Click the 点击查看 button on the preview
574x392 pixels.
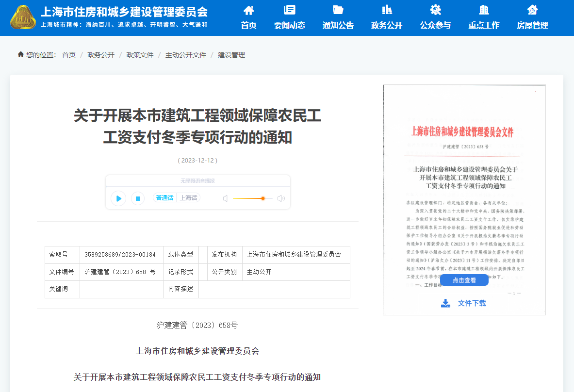coord(464,280)
